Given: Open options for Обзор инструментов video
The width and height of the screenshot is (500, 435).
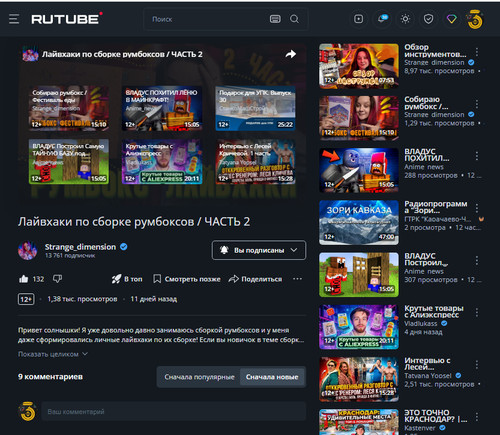Looking at the screenshot, I should tap(477, 52).
